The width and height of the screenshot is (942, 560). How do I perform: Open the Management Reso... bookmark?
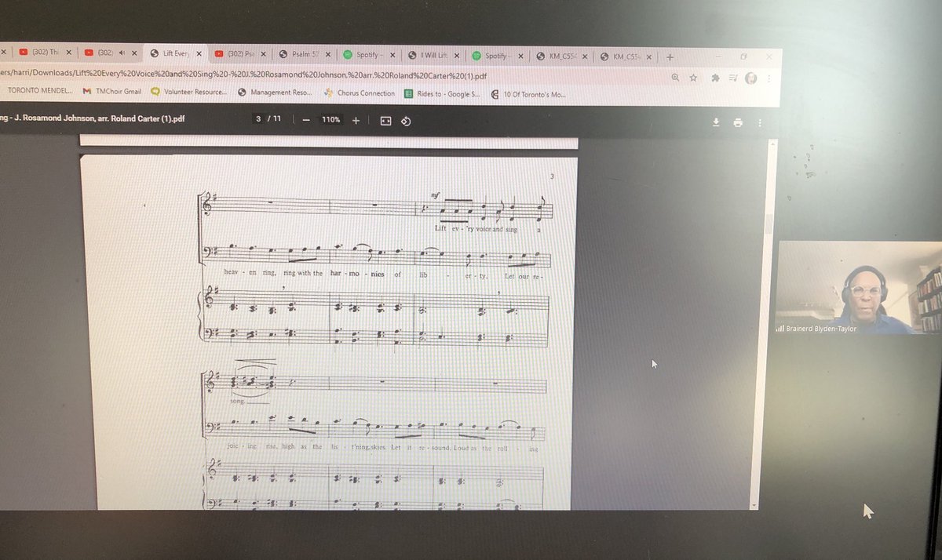275,93
